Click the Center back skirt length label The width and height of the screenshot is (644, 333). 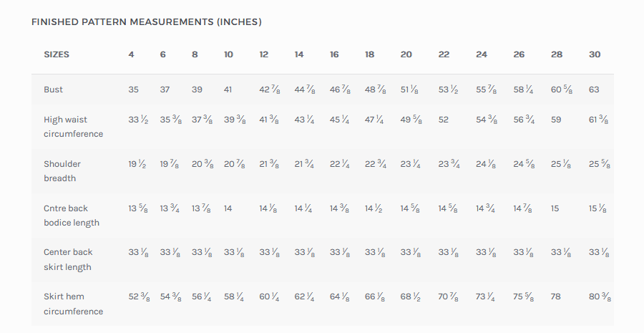point(68,259)
